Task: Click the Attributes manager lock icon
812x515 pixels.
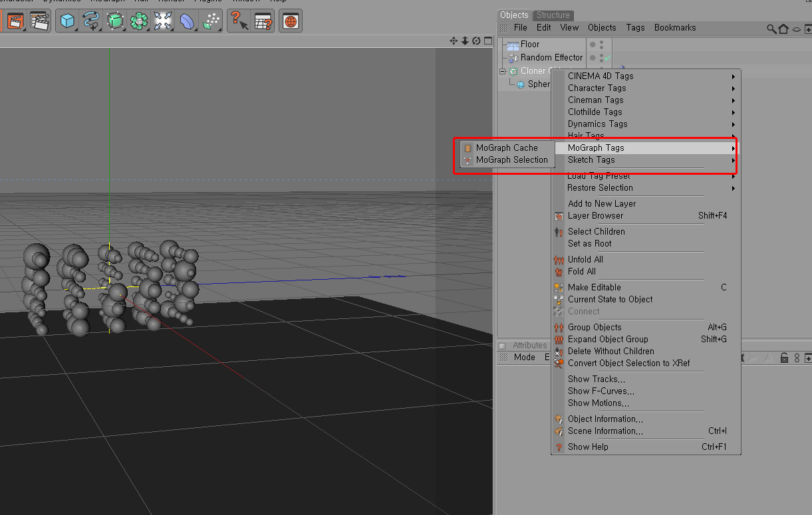Action: click(785, 358)
